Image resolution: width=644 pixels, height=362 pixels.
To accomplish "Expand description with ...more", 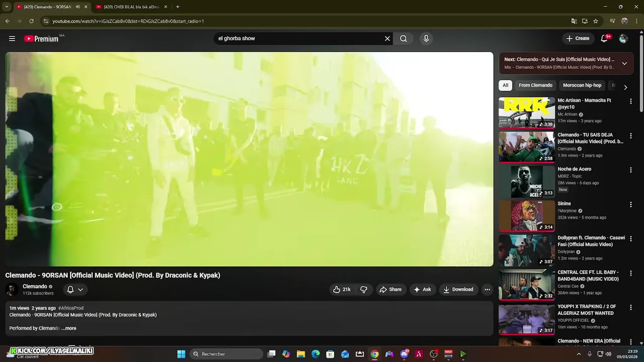I will tap(69, 328).
